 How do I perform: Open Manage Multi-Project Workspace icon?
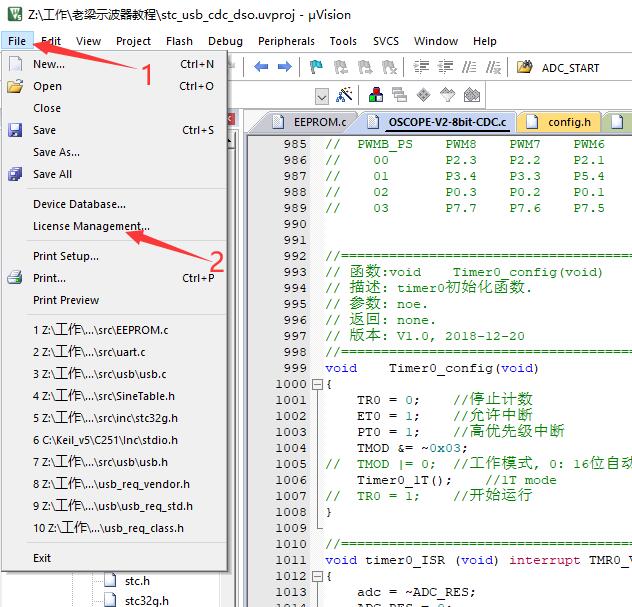(x=399, y=95)
